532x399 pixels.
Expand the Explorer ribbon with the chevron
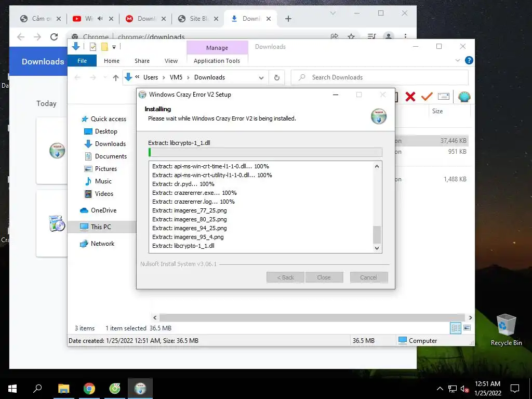click(458, 60)
